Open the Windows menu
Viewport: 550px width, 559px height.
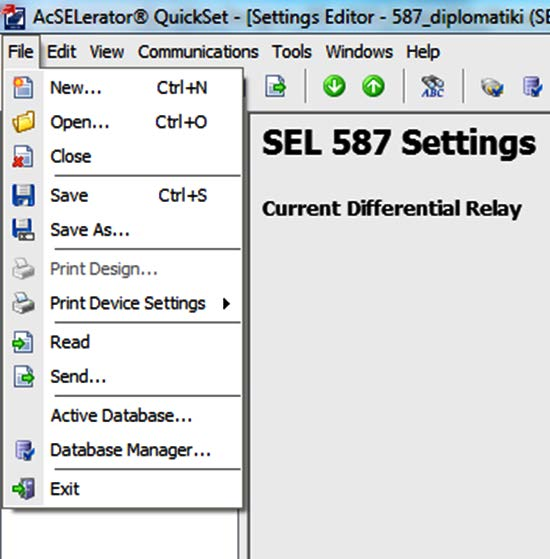tap(359, 52)
